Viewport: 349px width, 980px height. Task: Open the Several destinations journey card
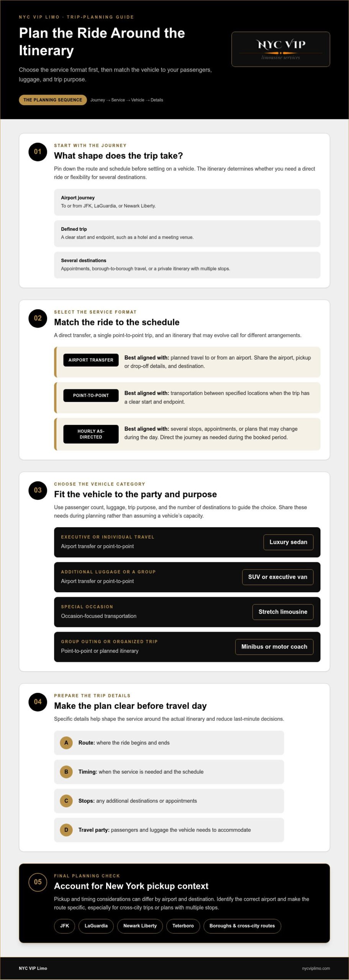click(187, 265)
